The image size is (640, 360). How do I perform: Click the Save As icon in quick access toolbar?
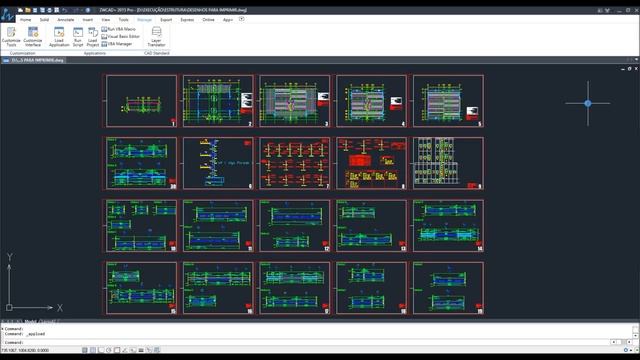(x=42, y=10)
